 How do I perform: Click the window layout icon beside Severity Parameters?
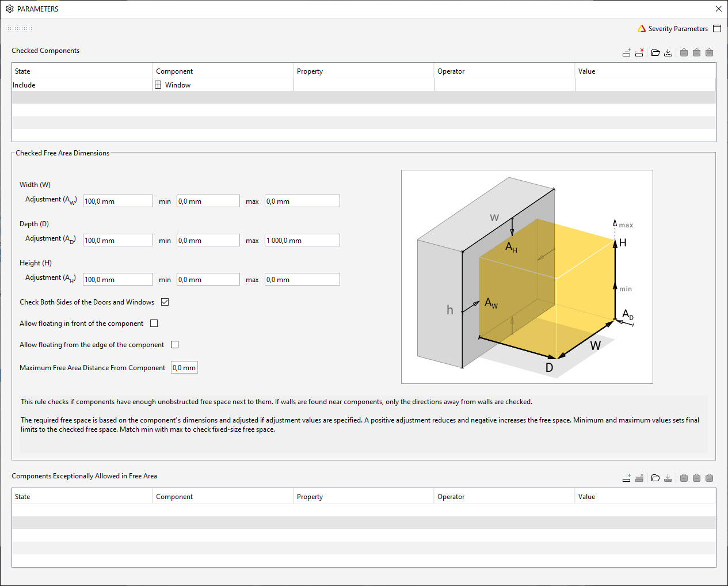[717, 28]
